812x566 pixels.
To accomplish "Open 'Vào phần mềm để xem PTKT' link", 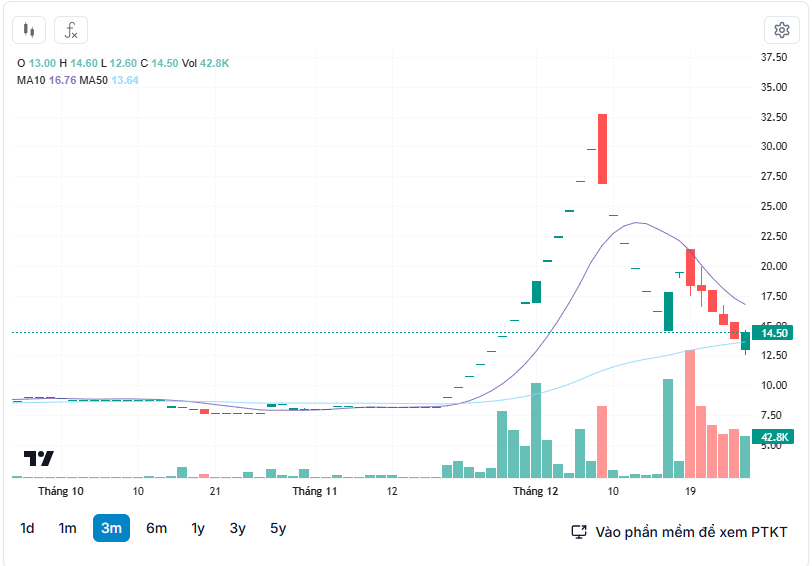I will coord(691,532).
